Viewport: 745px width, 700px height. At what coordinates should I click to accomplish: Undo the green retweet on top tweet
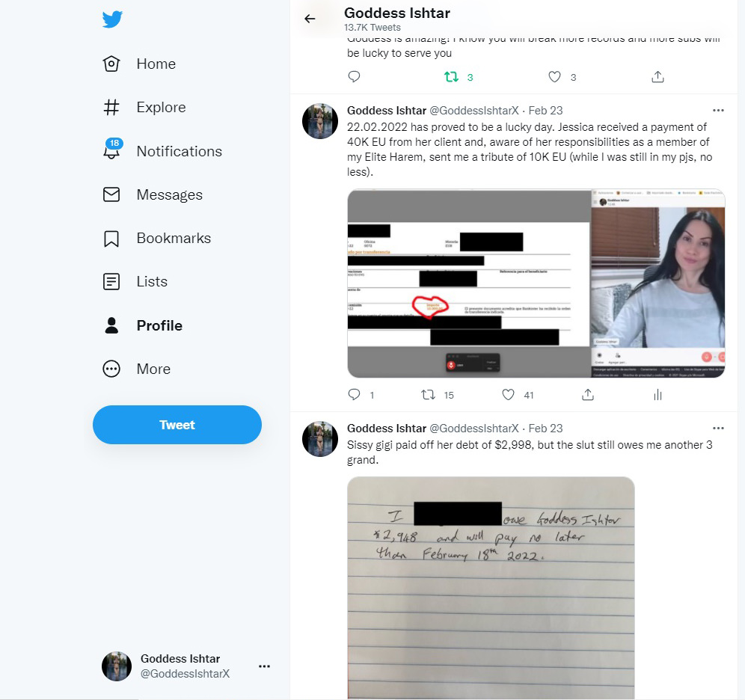click(451, 77)
